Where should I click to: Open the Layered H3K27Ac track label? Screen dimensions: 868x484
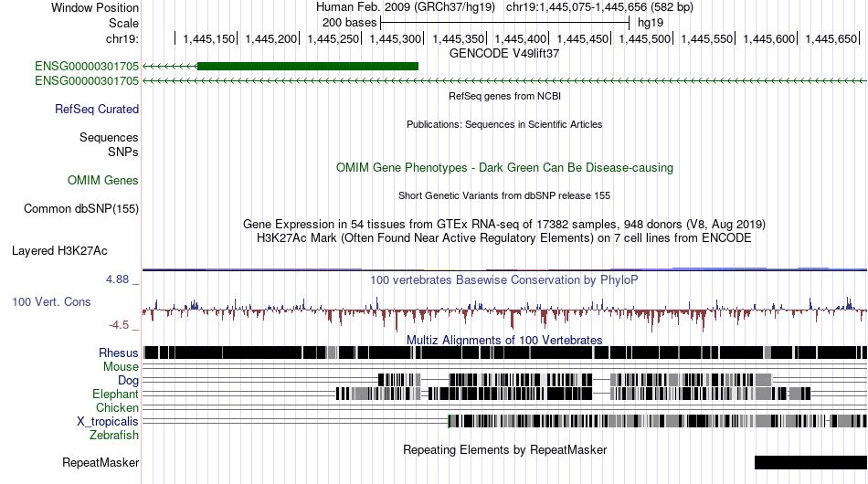click(59, 250)
